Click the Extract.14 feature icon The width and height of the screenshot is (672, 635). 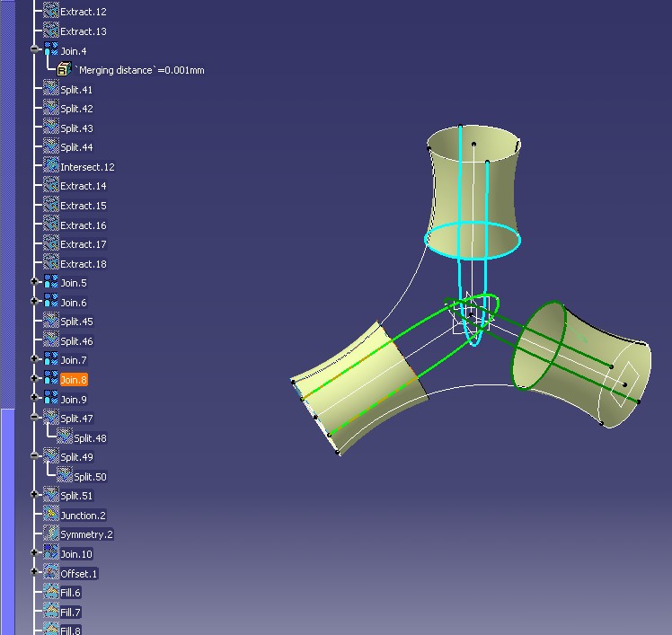(x=51, y=185)
